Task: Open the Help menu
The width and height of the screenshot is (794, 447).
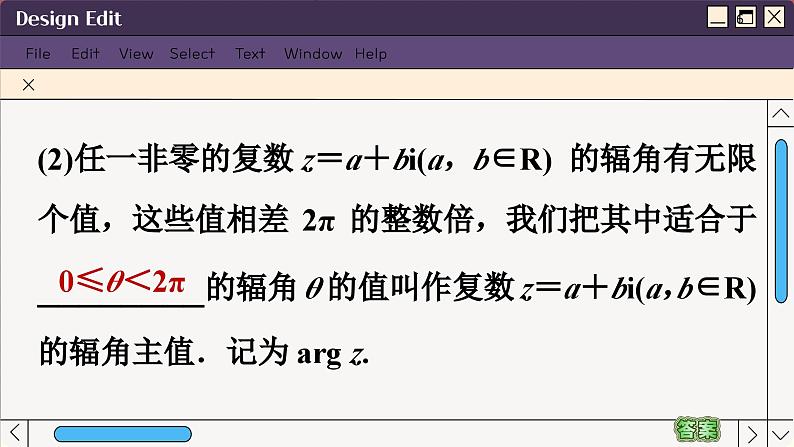Action: pyautogui.click(x=371, y=54)
